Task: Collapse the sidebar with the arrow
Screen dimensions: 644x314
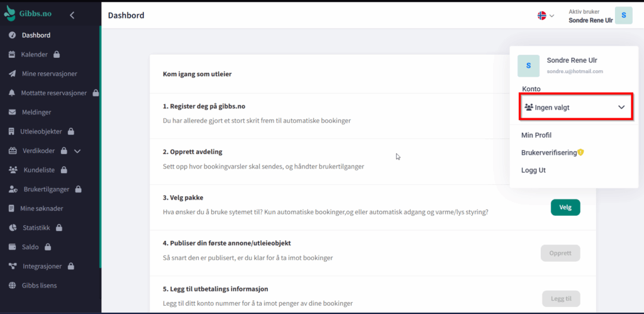Action: click(72, 15)
